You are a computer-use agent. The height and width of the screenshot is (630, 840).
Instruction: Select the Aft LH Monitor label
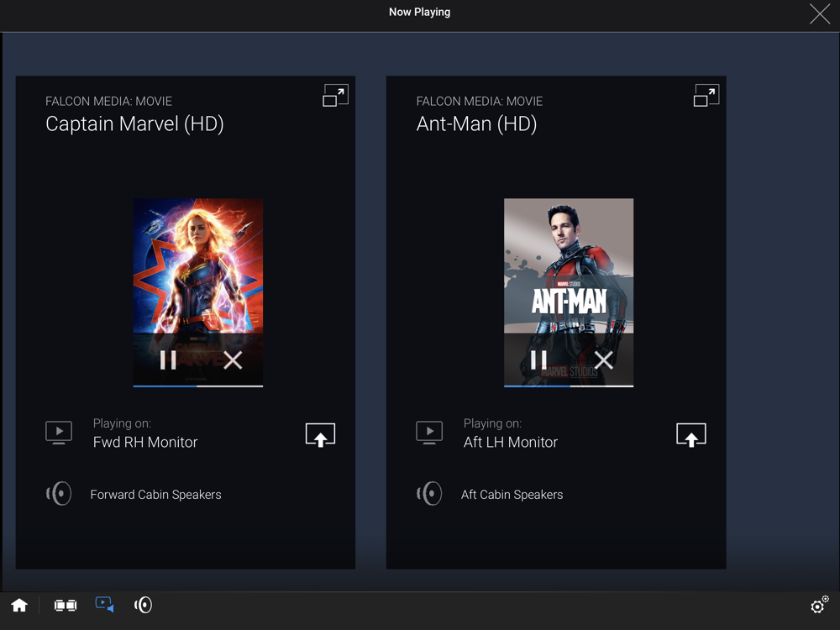511,442
